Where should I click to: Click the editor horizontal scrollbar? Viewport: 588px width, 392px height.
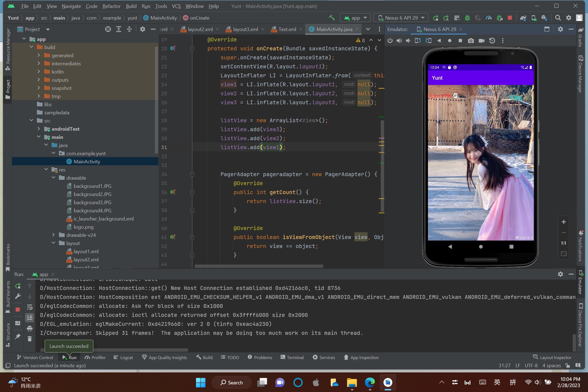(x=259, y=266)
